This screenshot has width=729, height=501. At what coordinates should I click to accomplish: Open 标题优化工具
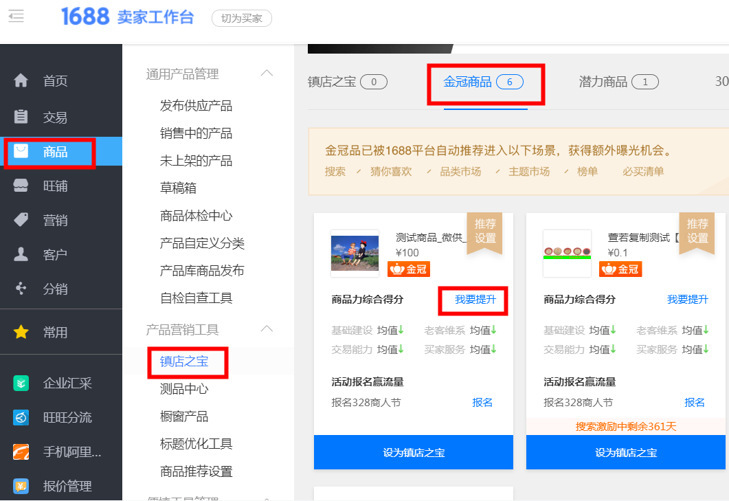[196, 443]
